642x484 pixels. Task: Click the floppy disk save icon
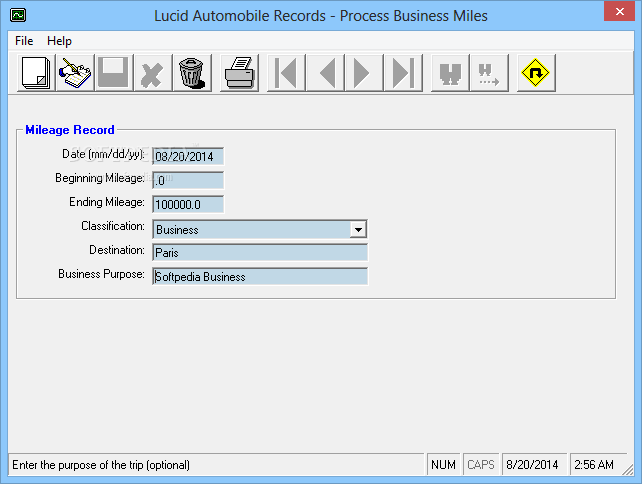coord(113,73)
